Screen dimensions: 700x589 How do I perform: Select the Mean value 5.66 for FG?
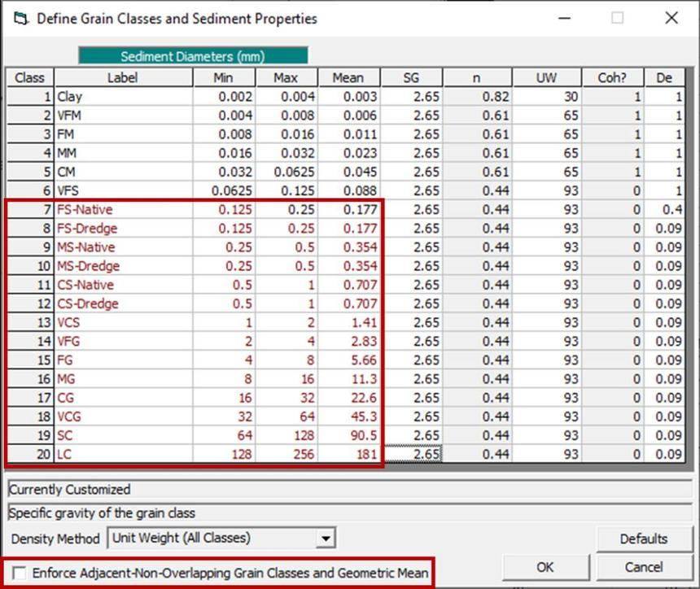point(348,360)
